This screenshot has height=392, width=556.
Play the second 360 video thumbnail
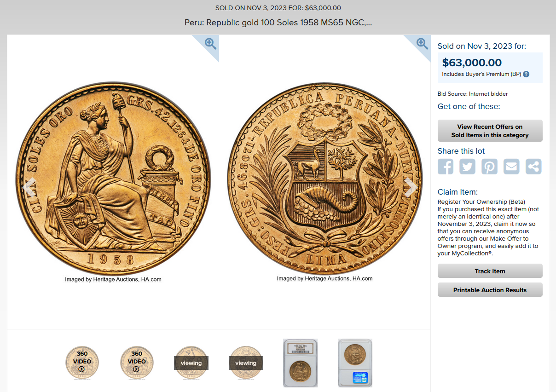[137, 363]
